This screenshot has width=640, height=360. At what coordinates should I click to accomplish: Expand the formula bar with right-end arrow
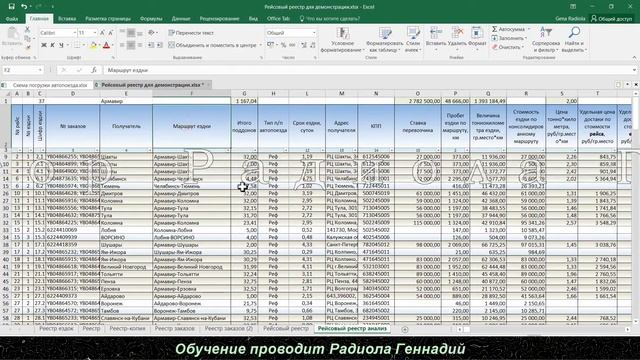click(634, 70)
